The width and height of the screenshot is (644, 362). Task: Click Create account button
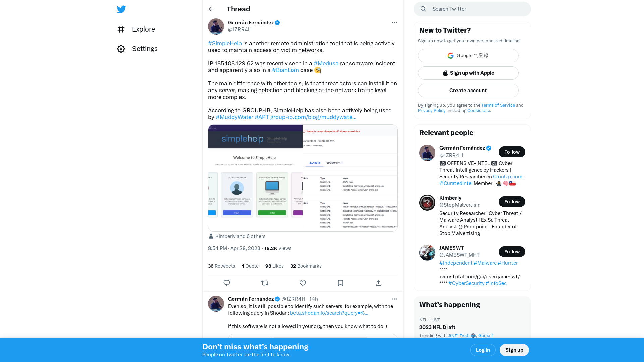pyautogui.click(x=468, y=90)
